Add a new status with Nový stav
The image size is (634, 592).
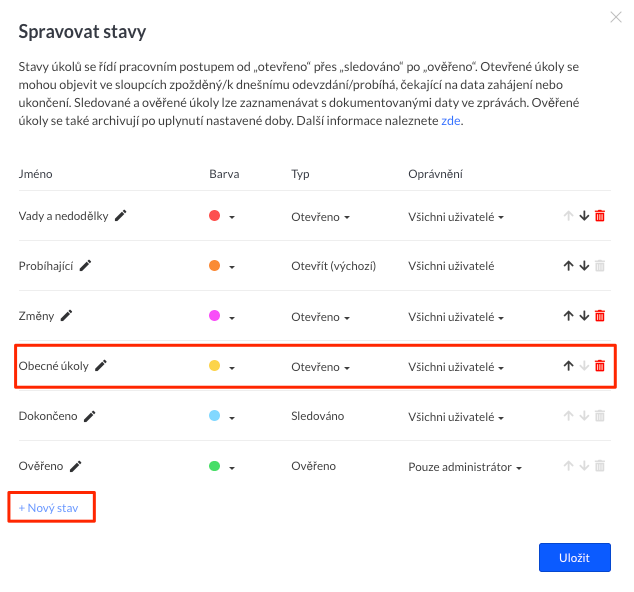coord(49,508)
